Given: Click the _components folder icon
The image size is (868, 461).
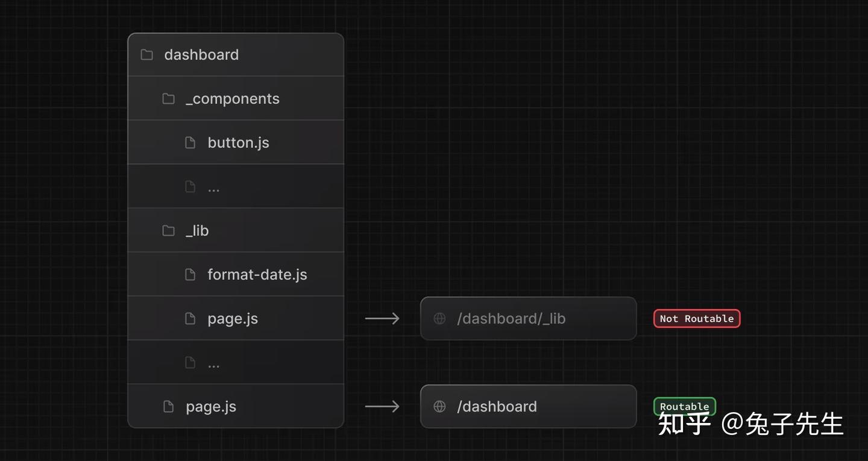Looking at the screenshot, I should [169, 98].
